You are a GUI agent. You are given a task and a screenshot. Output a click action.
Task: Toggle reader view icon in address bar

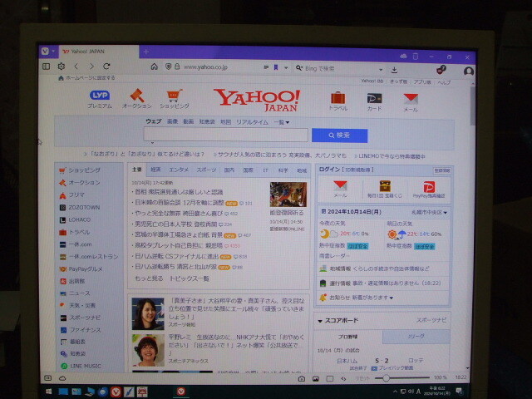[266, 67]
